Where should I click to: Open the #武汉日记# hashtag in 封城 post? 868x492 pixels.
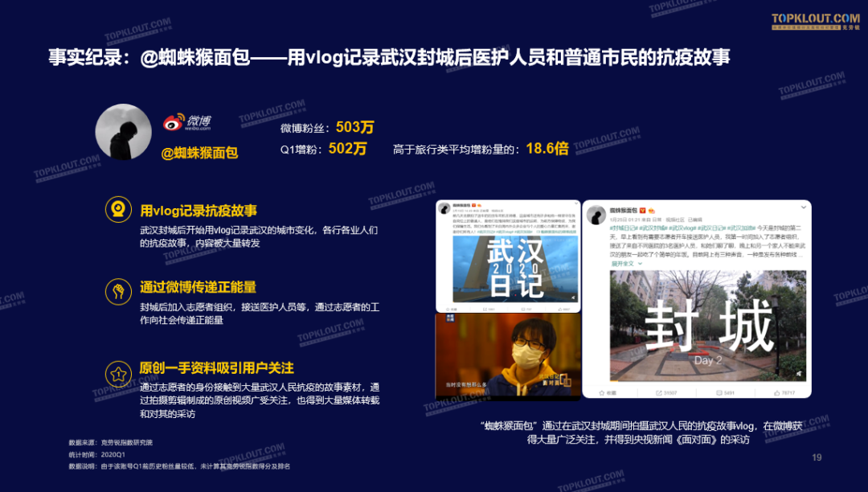click(711, 228)
